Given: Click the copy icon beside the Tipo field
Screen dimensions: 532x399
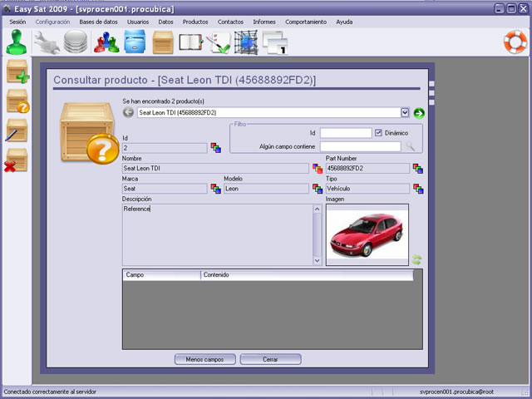Looking at the screenshot, I should [x=418, y=189].
